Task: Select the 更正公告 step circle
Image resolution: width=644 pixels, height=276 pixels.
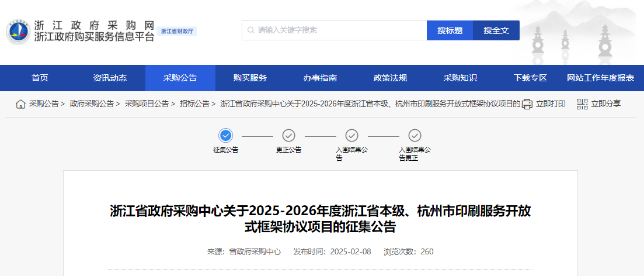Action: 288,136
